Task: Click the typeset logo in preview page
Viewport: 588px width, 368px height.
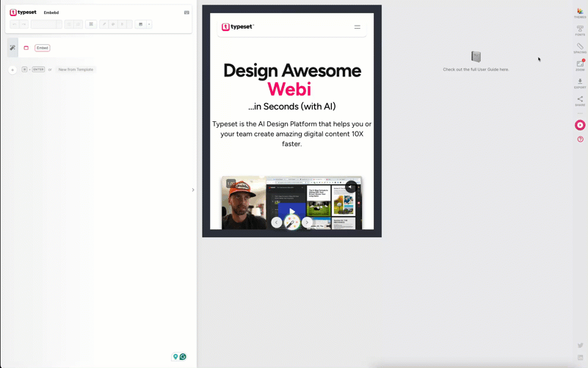Action: [x=237, y=26]
